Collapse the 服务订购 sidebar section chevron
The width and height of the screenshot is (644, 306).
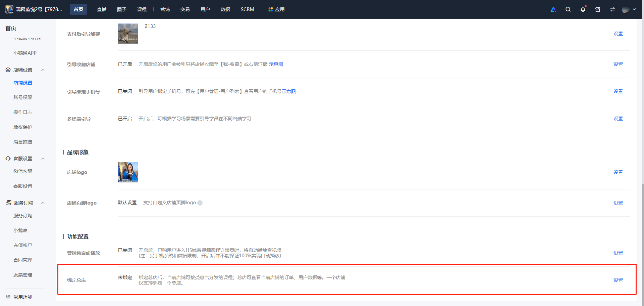pos(43,203)
